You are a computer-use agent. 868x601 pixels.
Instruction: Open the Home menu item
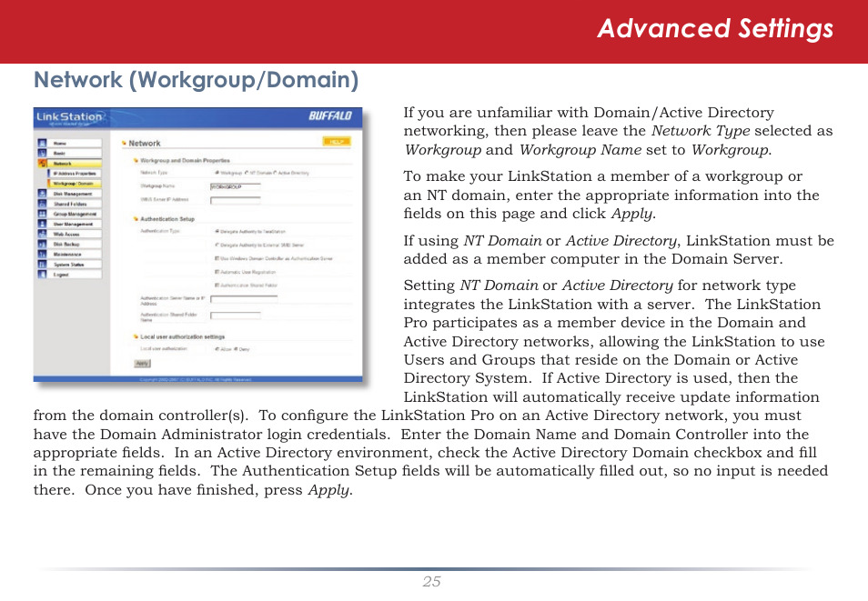pyautogui.click(x=75, y=143)
